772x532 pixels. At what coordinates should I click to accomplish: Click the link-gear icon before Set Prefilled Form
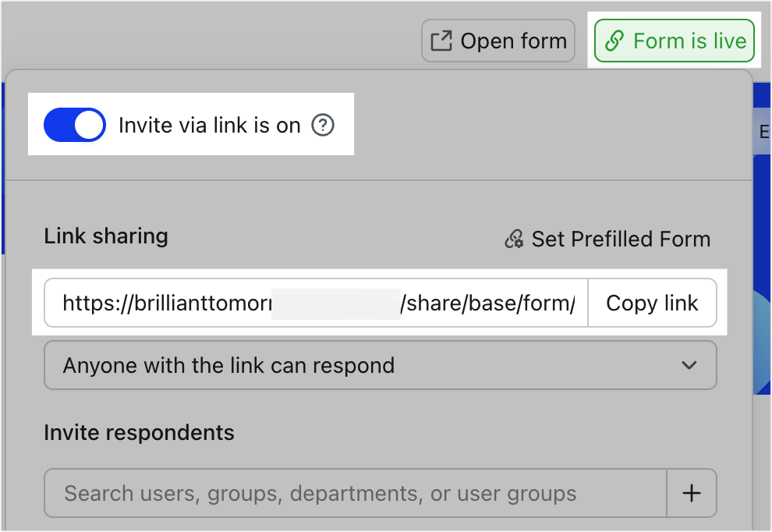click(x=514, y=239)
